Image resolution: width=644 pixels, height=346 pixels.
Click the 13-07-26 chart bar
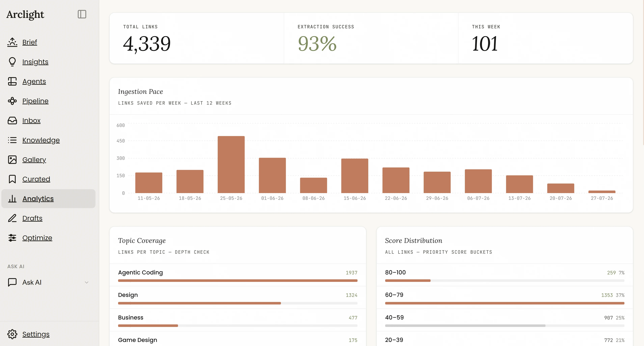(519, 184)
